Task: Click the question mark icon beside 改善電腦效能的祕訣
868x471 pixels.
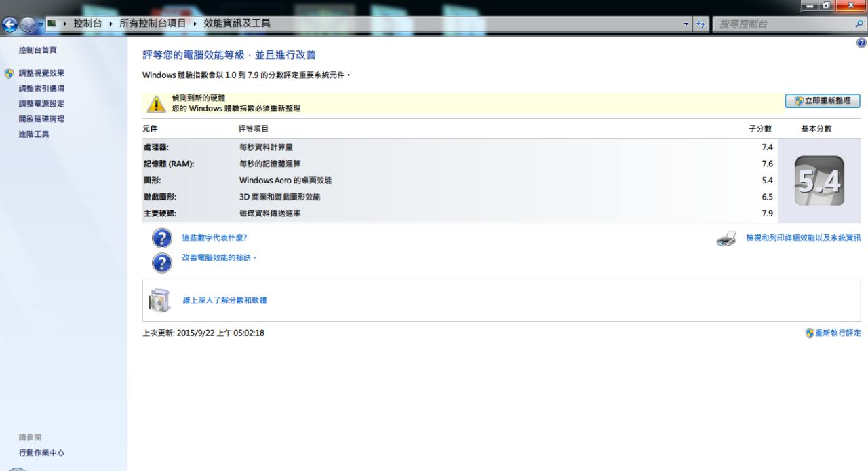Action: coord(161,262)
